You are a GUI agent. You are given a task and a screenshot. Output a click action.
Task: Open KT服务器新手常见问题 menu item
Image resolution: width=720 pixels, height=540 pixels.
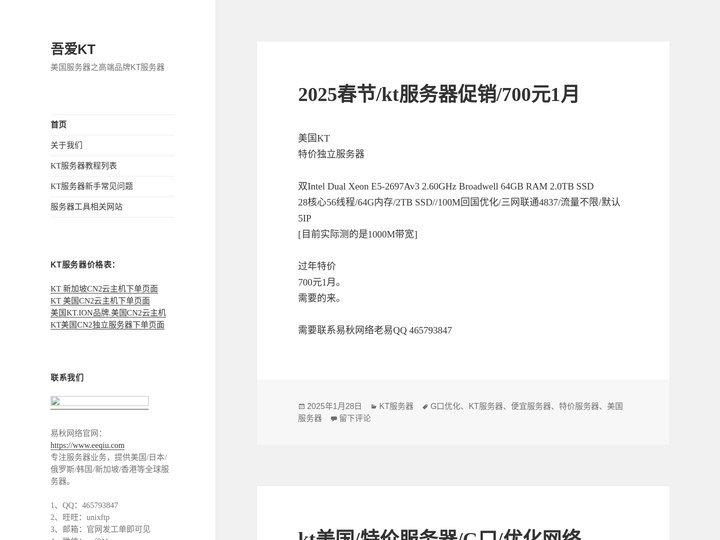point(92,186)
